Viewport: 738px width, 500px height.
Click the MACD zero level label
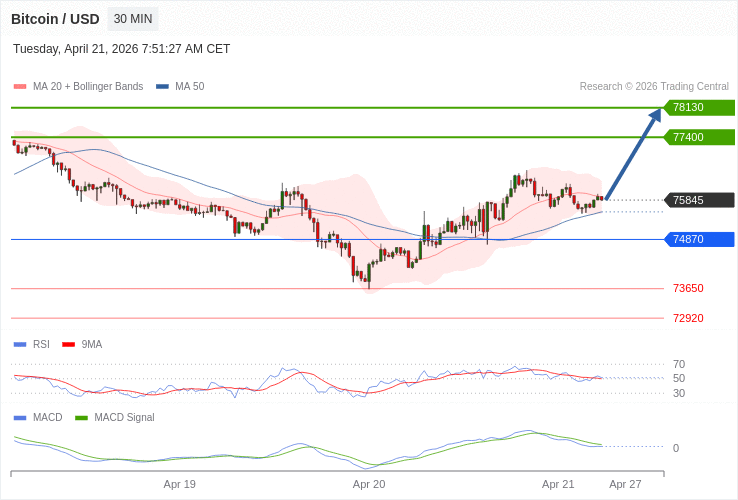pyautogui.click(x=676, y=448)
